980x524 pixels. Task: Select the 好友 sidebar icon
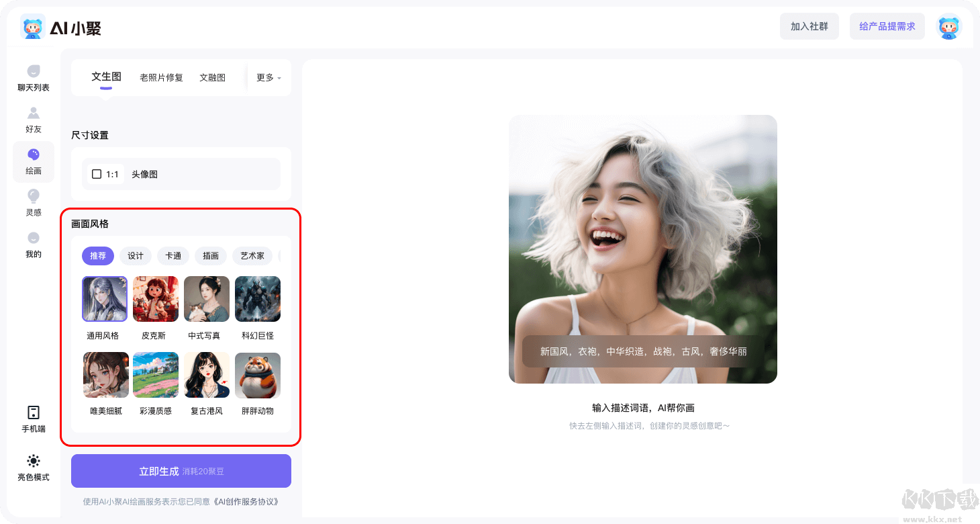tap(33, 120)
